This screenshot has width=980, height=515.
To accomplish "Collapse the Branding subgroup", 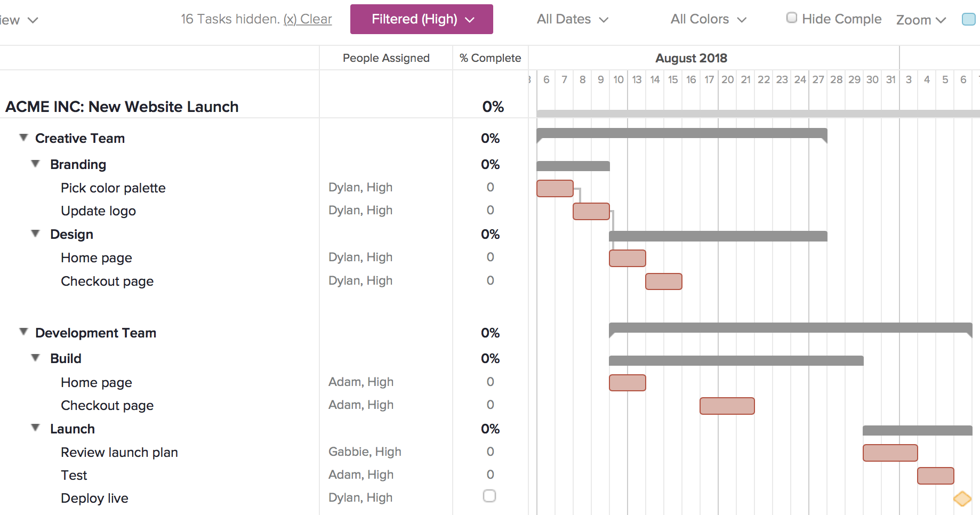I will tap(35, 163).
